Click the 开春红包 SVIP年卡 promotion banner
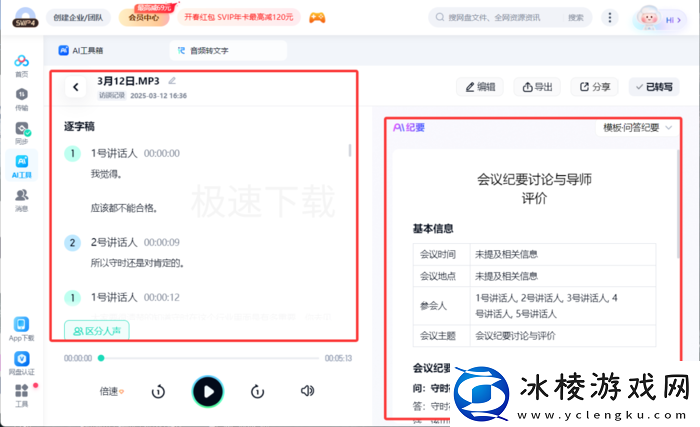This screenshot has width=700, height=427. pos(239,17)
